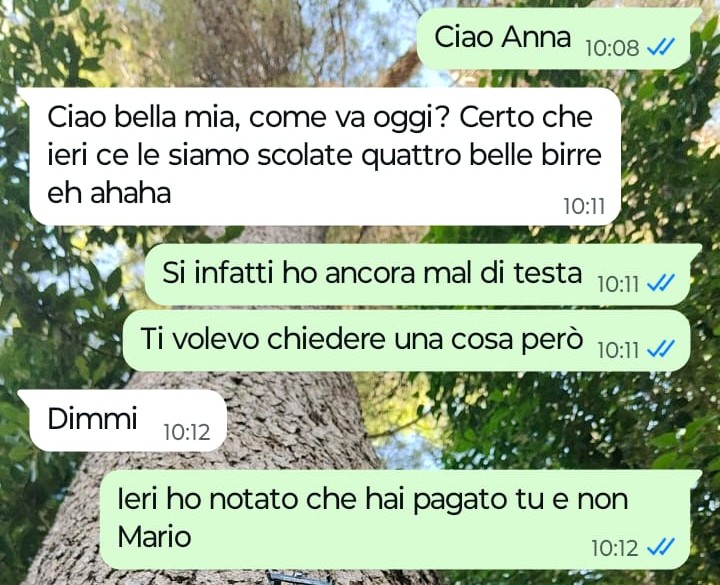Tap the 10:11 timestamp on Anna's long reply
720x585 pixels.
tap(584, 206)
